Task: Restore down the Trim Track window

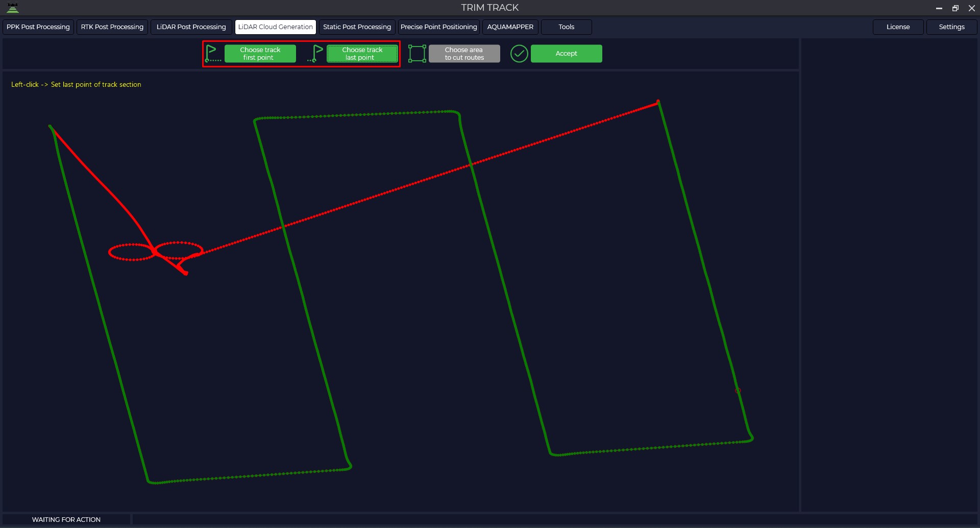Action: click(955, 8)
